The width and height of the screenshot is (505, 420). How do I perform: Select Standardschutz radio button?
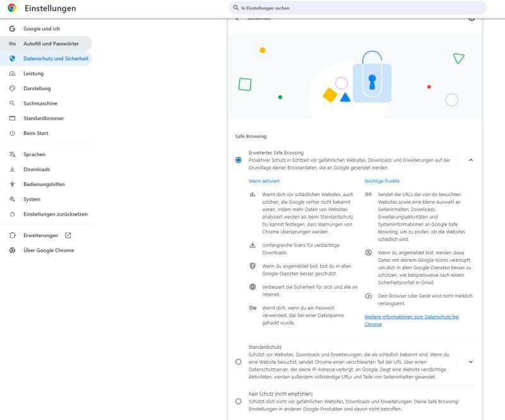(x=239, y=362)
